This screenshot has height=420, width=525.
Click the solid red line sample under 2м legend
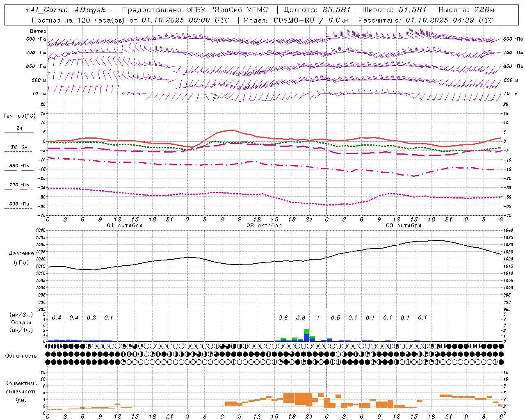pyautogui.click(x=19, y=133)
